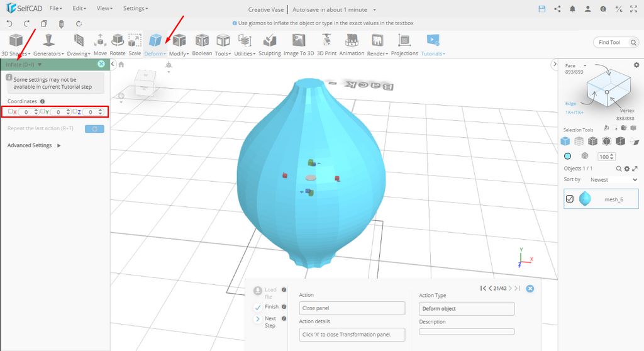Open the Tutorials menu
Screen dimensions: 644x351
[433, 45]
